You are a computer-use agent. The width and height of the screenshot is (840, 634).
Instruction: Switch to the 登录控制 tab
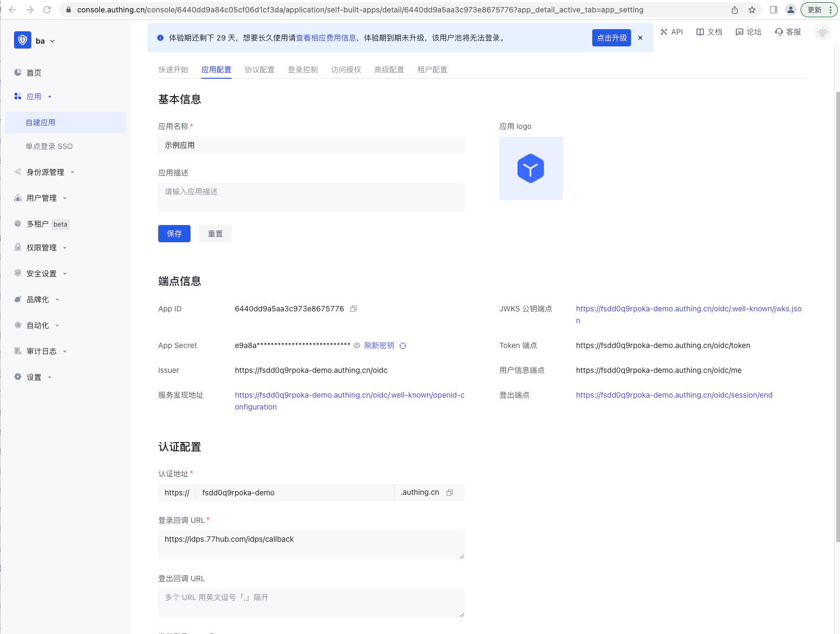tap(303, 70)
